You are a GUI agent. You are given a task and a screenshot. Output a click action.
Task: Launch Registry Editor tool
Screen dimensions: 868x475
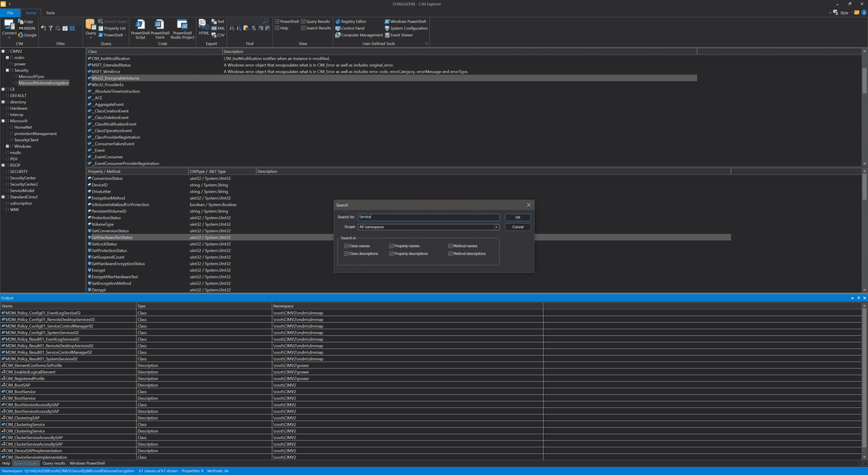(351, 22)
